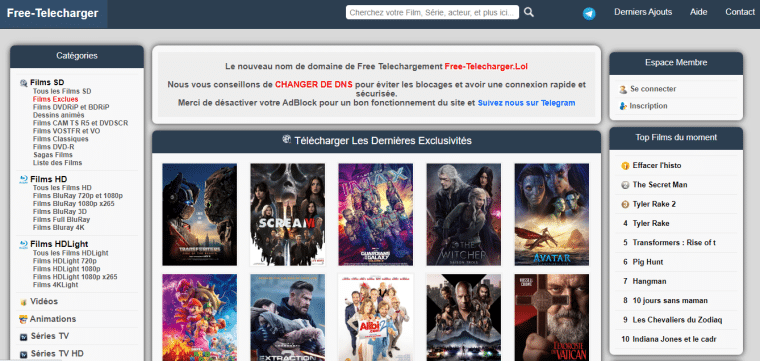Image resolution: width=760 pixels, height=361 pixels.
Task: Click rank-one medal icon beside Effacer l'histo
Action: [x=625, y=166]
